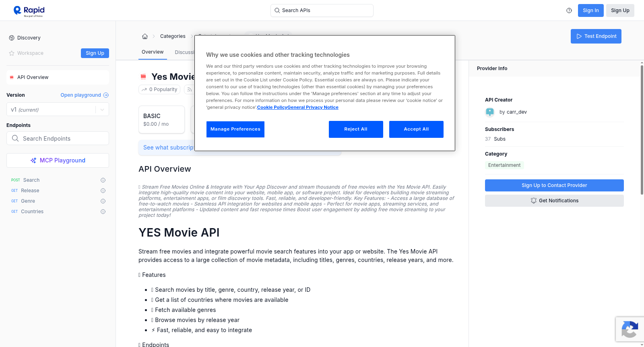The height and width of the screenshot is (347, 644).
Task: Open the General Privacy Notice link
Action: 313,107
